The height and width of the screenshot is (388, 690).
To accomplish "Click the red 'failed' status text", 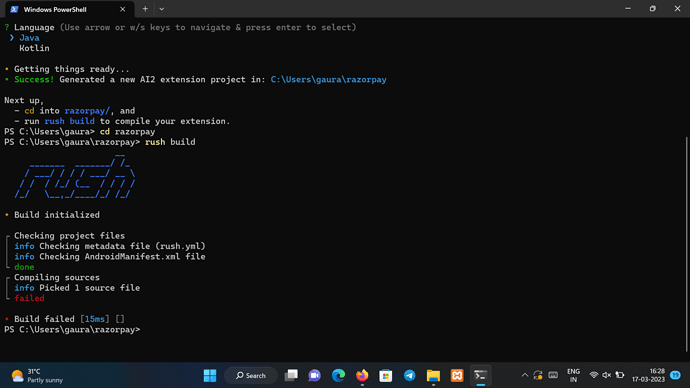I will click(29, 298).
